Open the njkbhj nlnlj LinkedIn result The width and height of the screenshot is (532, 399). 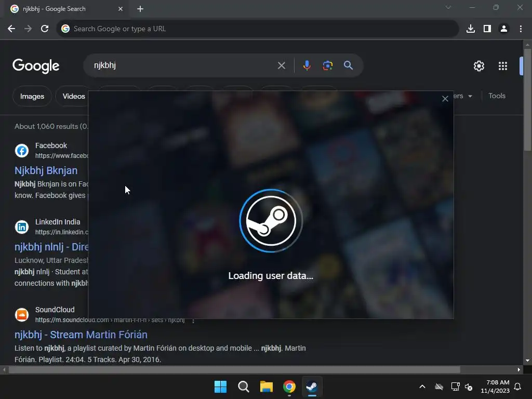click(x=51, y=247)
